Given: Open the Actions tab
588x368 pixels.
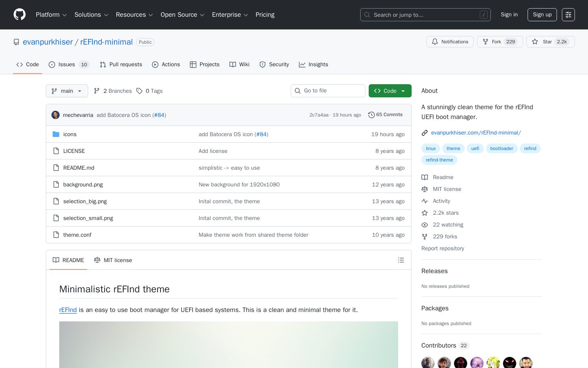Looking at the screenshot, I should tap(166, 65).
